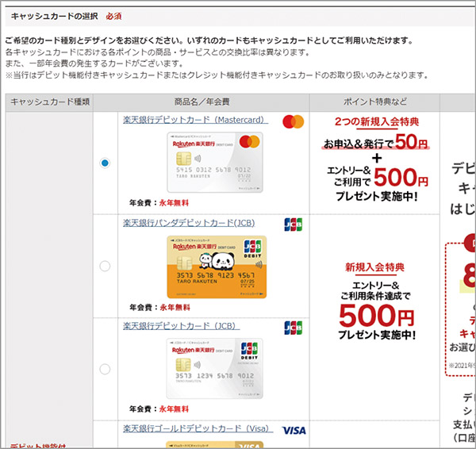Select the Panda debit card (JCB) radio button
This screenshot has width=476, height=449.
point(106,266)
